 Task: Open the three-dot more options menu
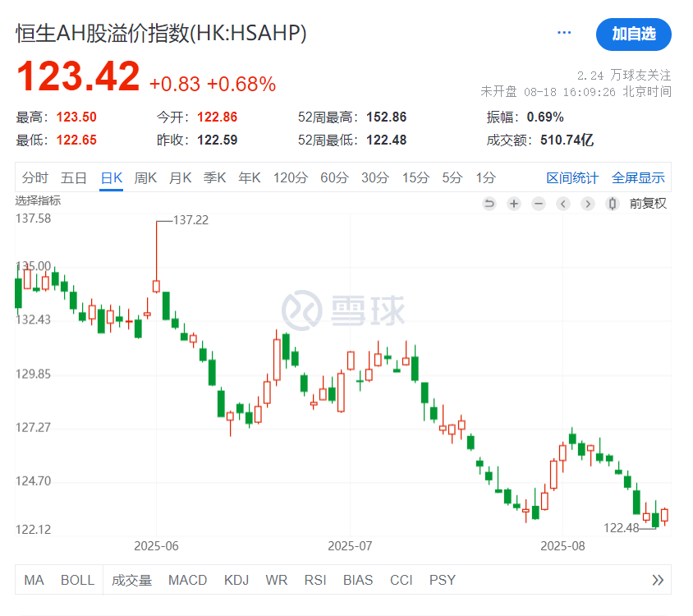tap(564, 33)
